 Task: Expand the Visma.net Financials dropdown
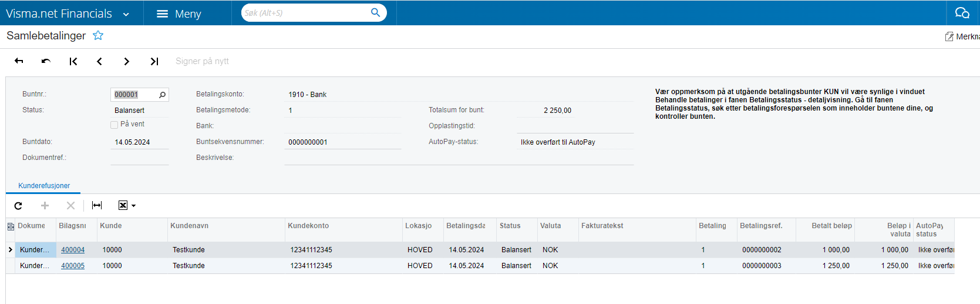click(126, 14)
